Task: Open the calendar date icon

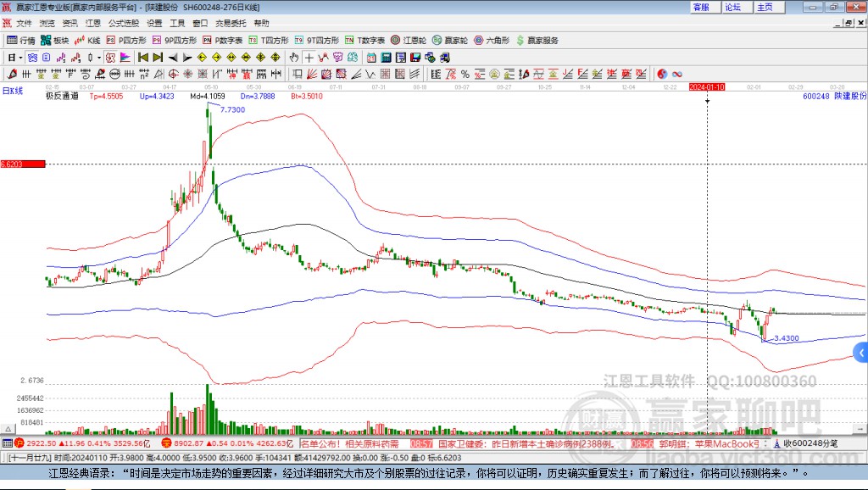Action: tap(371, 58)
